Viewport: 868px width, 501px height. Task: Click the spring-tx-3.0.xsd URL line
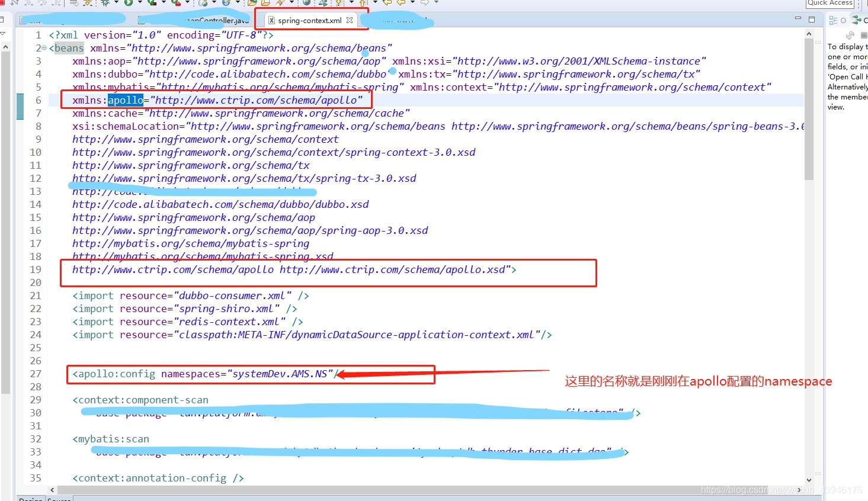[244, 178]
